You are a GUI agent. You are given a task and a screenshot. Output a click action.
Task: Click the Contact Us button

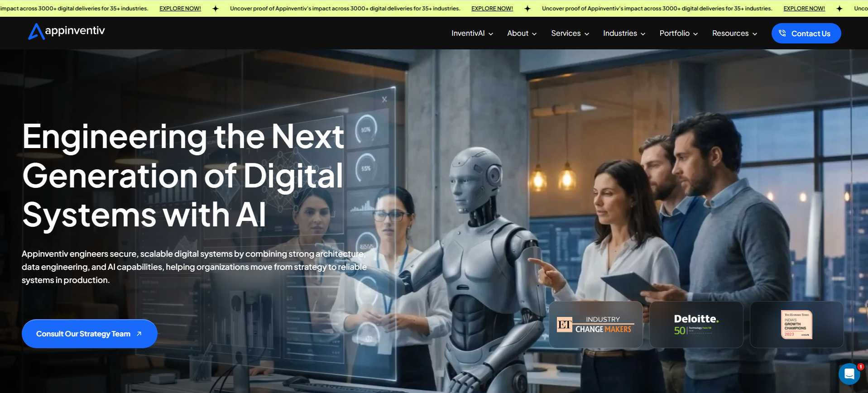coord(806,34)
